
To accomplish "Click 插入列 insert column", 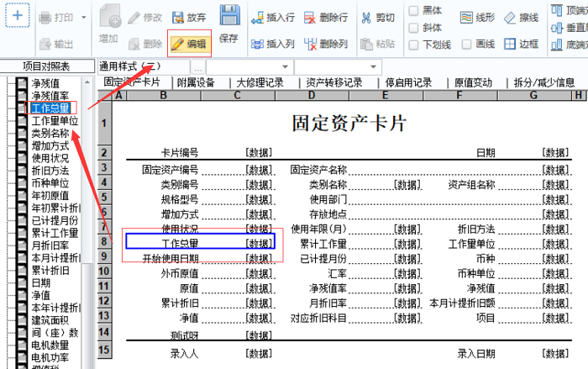I will pyautogui.click(x=273, y=45).
